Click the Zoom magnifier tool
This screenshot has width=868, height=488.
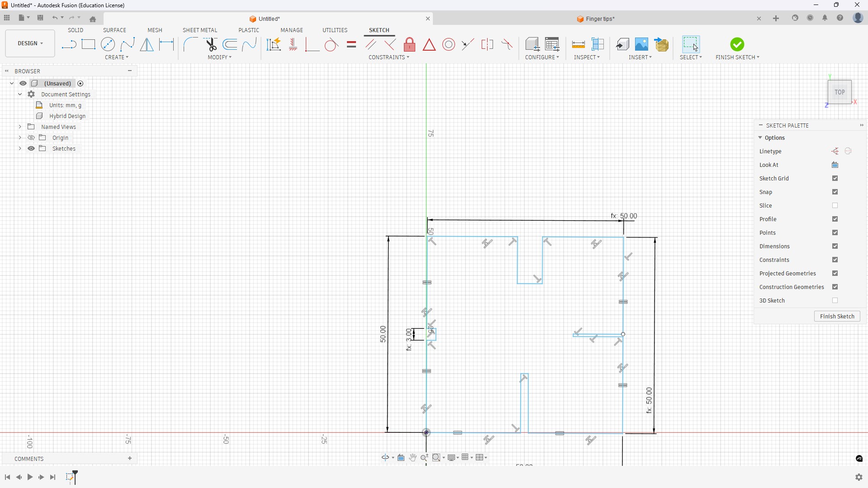[424, 458]
